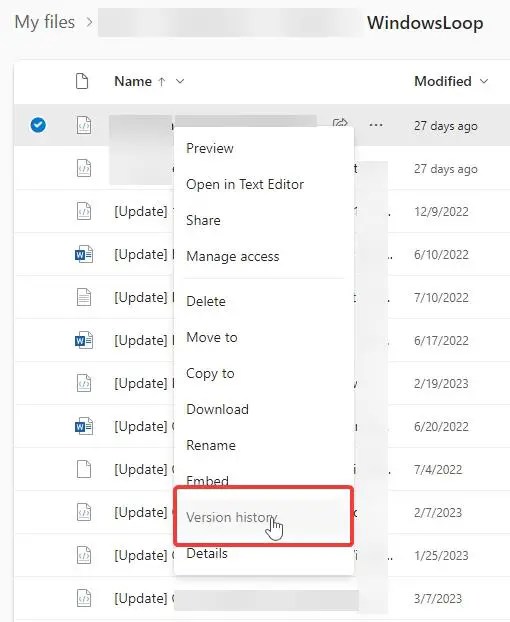The image size is (510, 622).
Task: Click the 1/25/2023 modified date
Action: 441,555
